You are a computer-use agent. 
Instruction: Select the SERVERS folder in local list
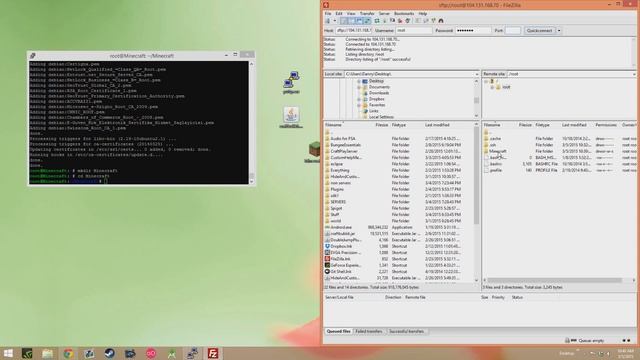pyautogui.click(x=338, y=202)
